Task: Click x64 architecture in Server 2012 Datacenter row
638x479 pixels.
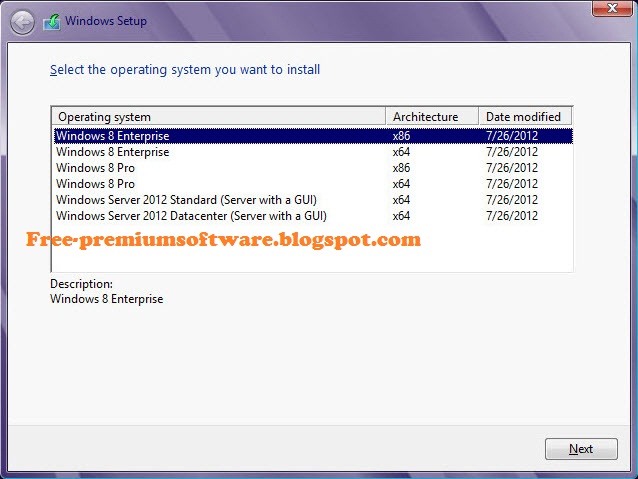Action: [401, 216]
